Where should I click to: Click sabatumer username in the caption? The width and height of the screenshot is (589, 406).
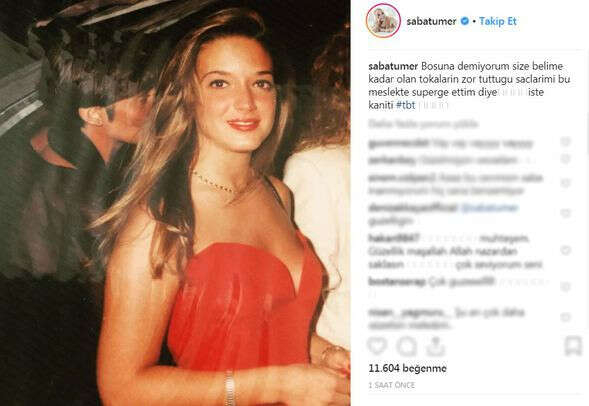393,66
